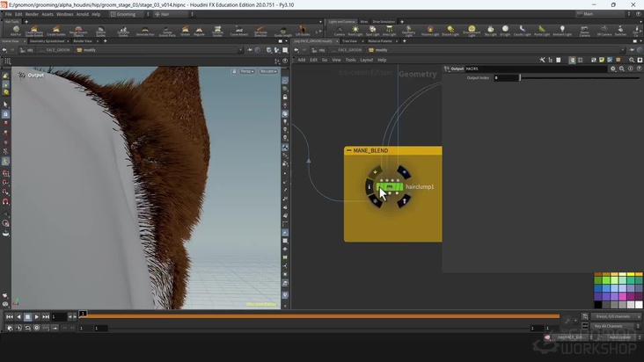The image size is (644, 362).
Task: Open the Grooming desktop dropdown
Action: 129,14
